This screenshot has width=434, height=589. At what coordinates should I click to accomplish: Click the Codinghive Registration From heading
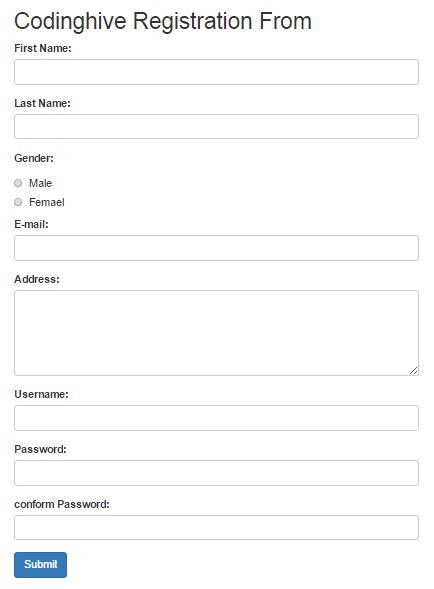163,21
